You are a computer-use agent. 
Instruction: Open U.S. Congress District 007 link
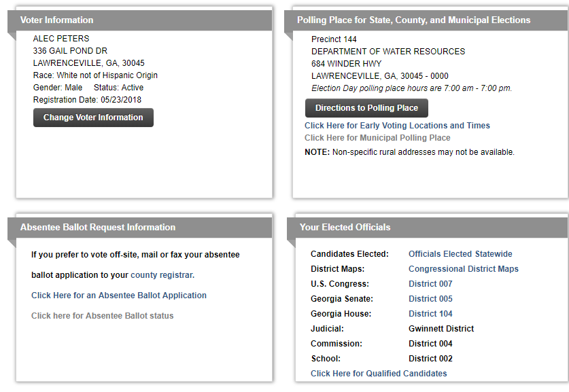point(430,283)
